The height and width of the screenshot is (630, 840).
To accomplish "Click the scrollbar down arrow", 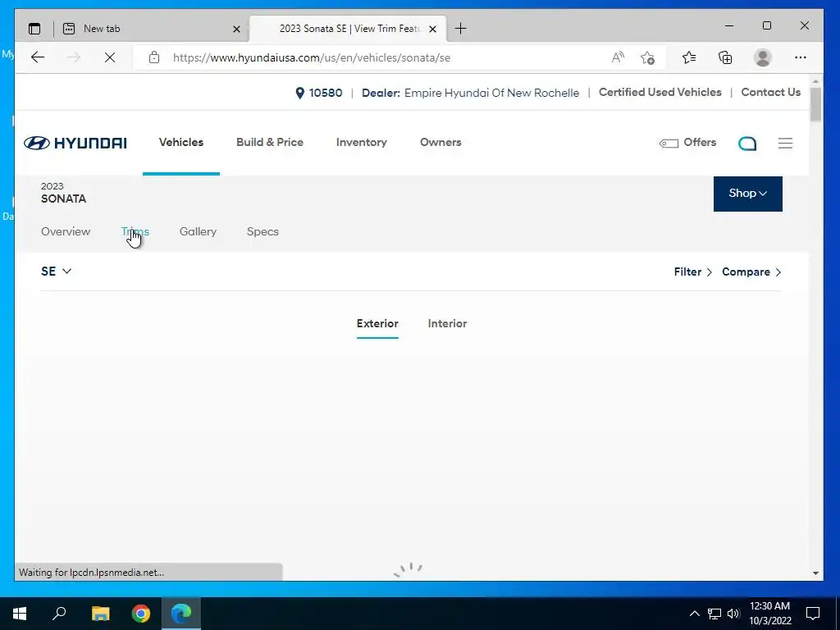I will [x=815, y=573].
